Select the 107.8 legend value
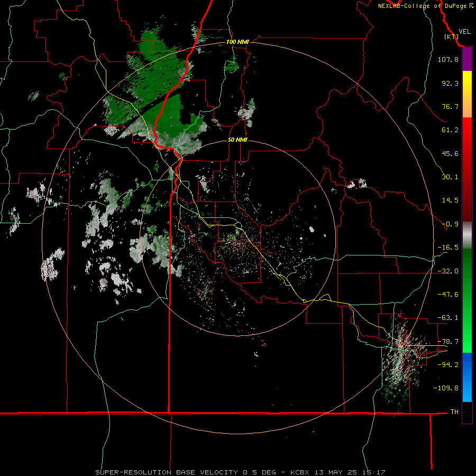 point(448,59)
